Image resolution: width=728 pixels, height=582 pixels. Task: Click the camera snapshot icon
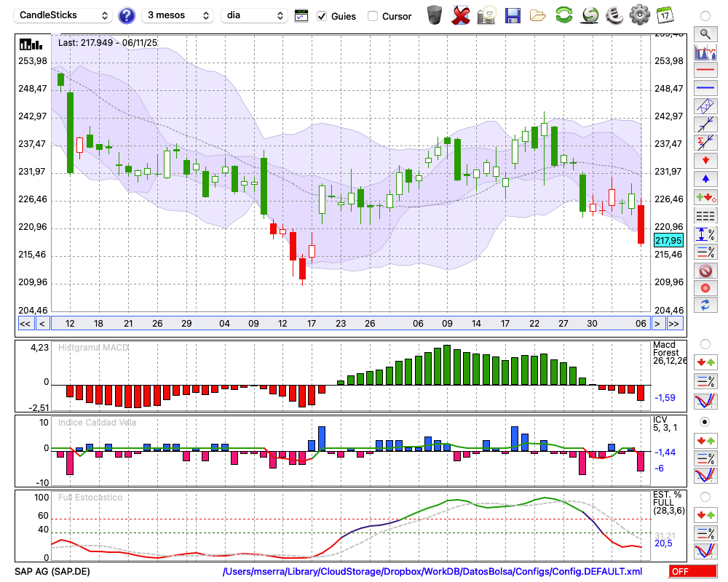pos(486,15)
